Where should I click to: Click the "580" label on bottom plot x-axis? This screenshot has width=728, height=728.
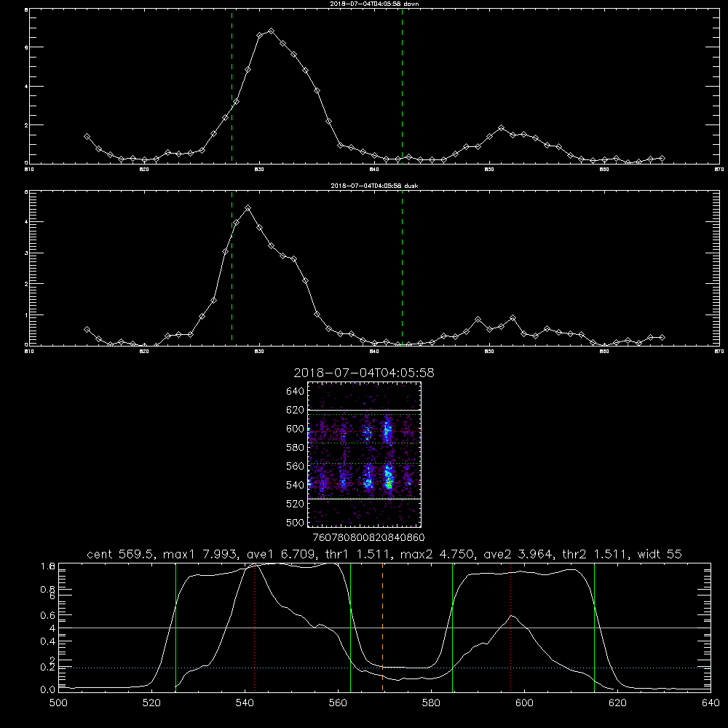[431, 703]
